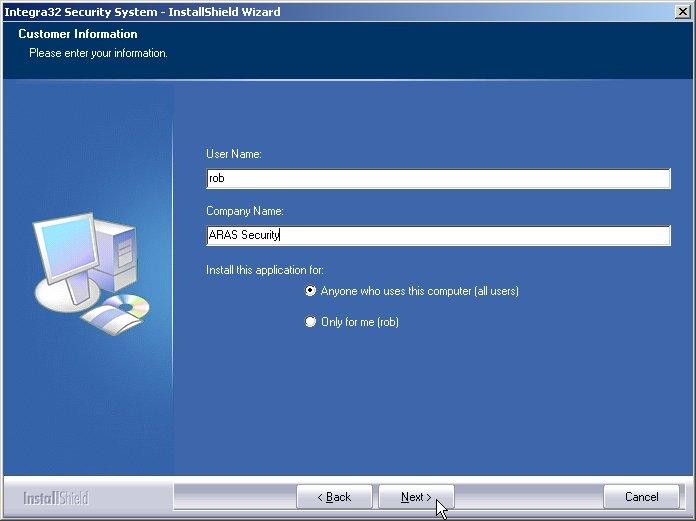696x521 pixels.
Task: Click the wizard title bar text
Action: tap(142, 12)
